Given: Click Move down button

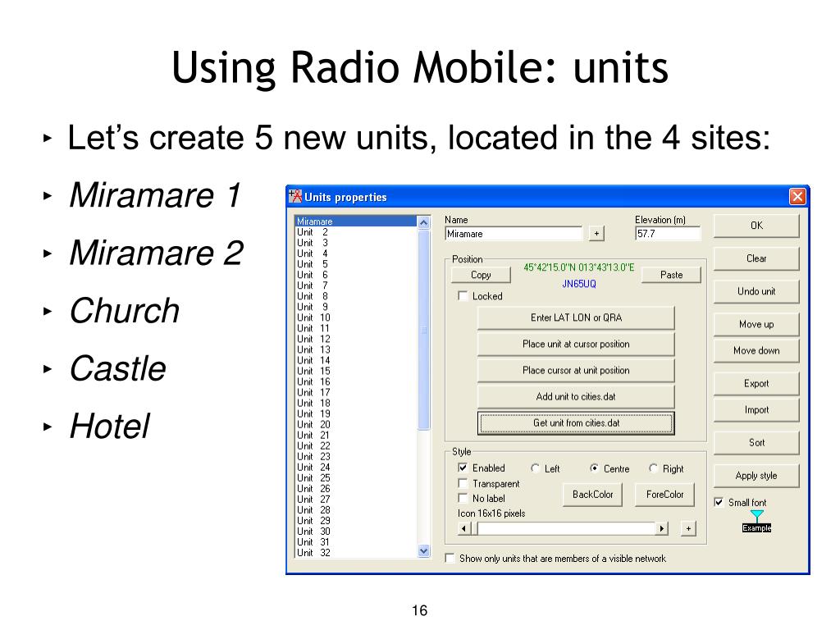Looking at the screenshot, I should coord(756,350).
